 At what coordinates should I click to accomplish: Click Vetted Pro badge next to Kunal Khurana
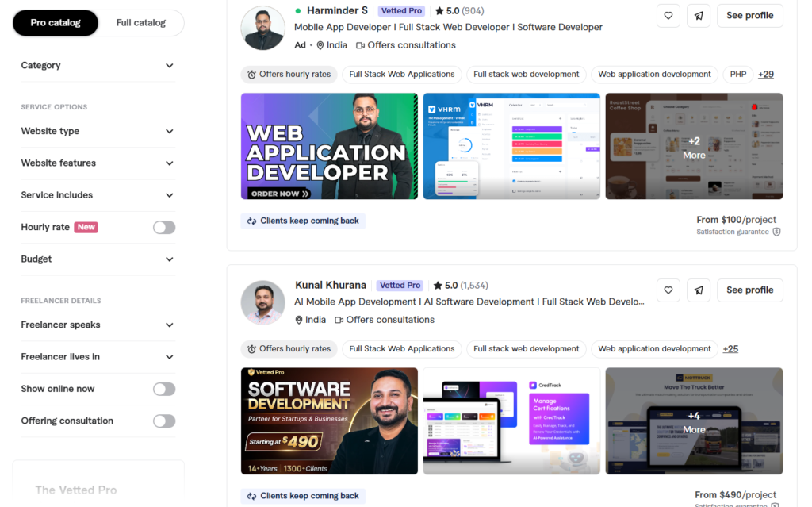(x=400, y=285)
